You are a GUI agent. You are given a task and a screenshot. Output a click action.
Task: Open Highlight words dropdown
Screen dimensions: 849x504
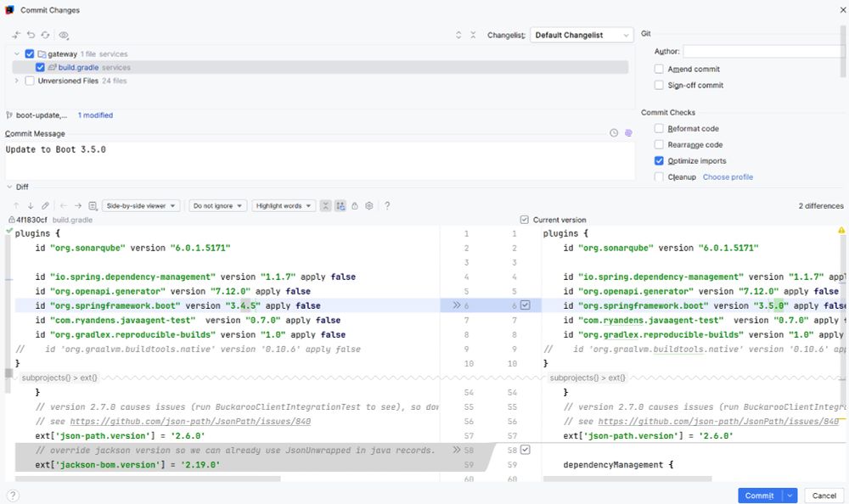[x=284, y=205]
